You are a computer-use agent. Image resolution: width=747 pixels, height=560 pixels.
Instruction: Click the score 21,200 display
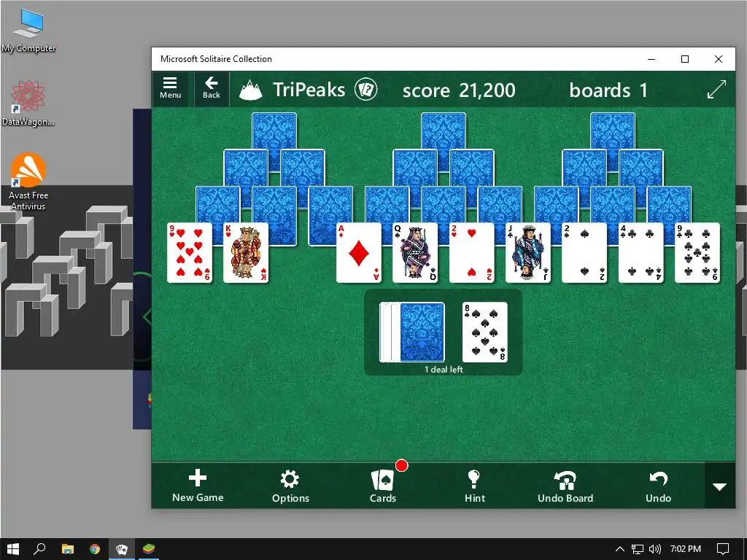point(459,90)
